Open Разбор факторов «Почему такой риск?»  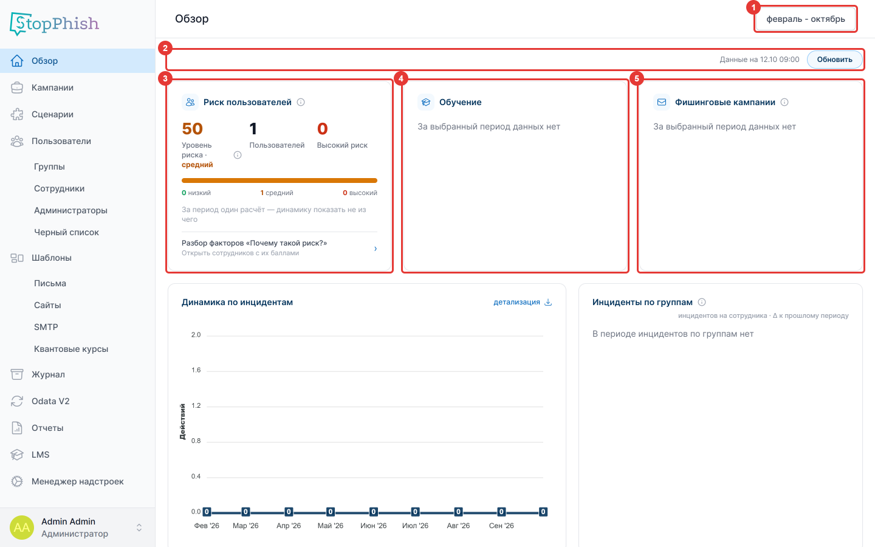(x=279, y=248)
